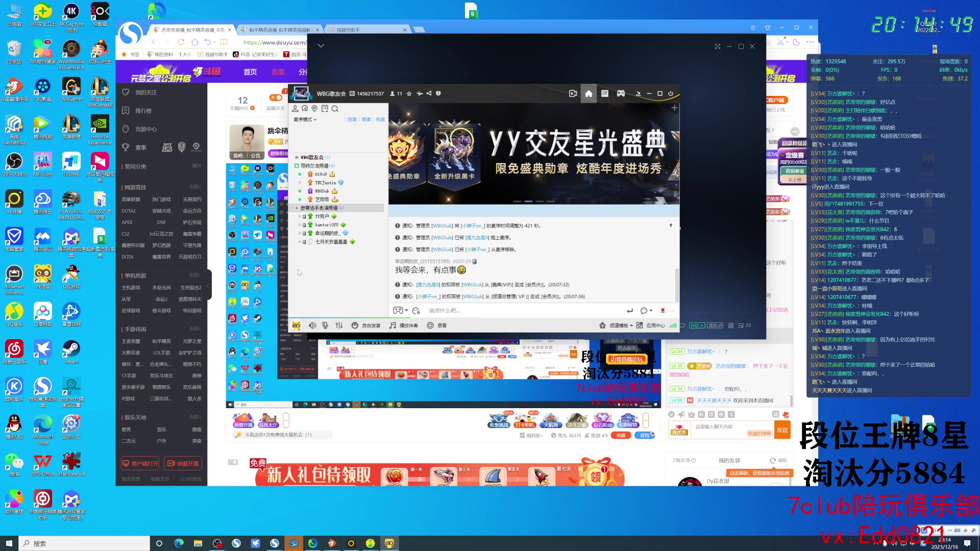Open Windows Start menu
Image resolution: width=980 pixels, height=551 pixels.
tap(9, 543)
